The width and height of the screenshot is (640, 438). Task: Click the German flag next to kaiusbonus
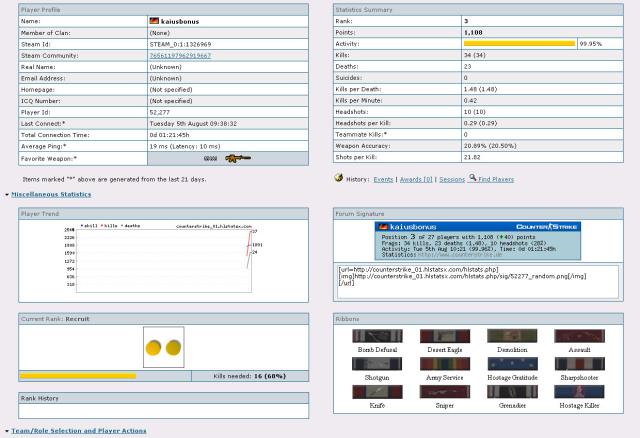pos(154,20)
